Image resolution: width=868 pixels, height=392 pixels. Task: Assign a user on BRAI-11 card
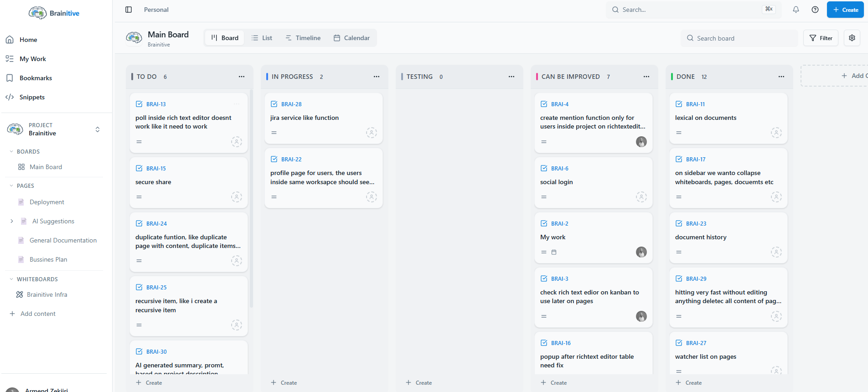point(776,133)
